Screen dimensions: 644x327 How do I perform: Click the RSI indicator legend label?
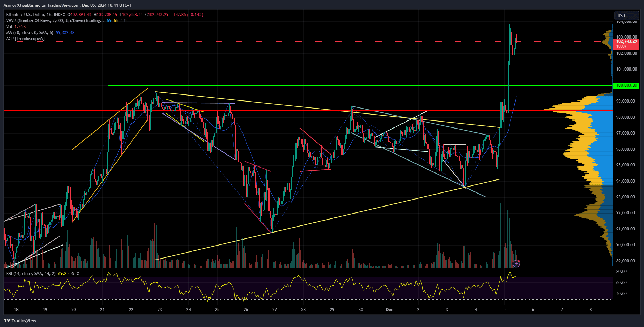pyautogui.click(x=31, y=274)
